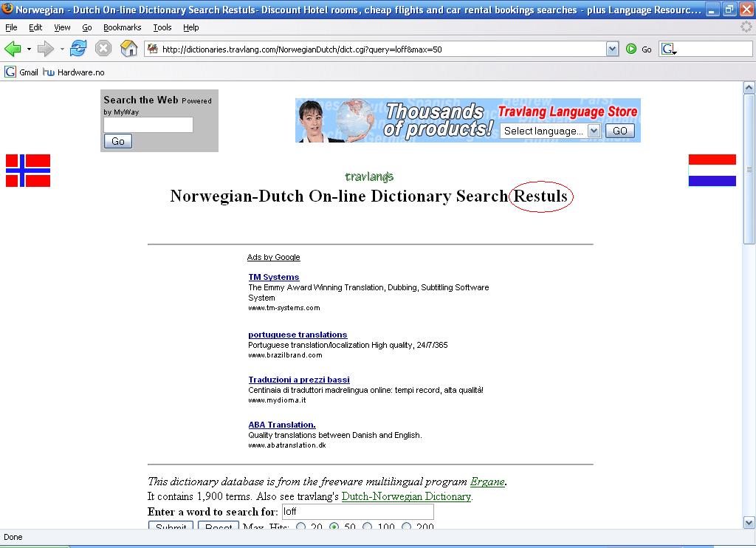Open the Help menu

(191, 27)
